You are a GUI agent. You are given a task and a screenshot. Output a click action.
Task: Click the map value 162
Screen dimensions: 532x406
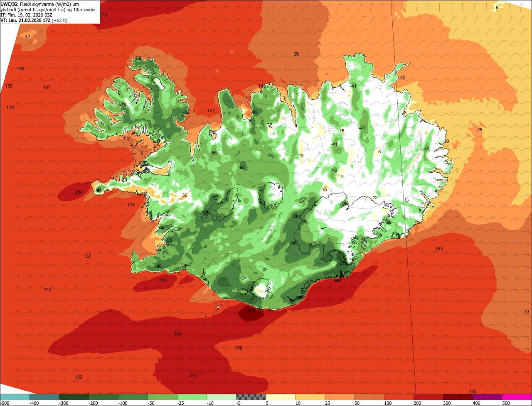coord(79,377)
